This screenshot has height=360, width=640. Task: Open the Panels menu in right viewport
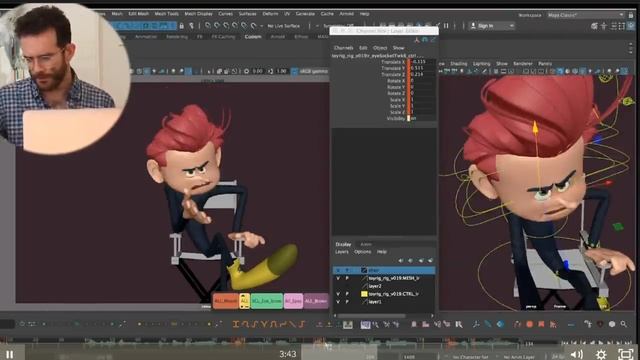[x=545, y=64]
